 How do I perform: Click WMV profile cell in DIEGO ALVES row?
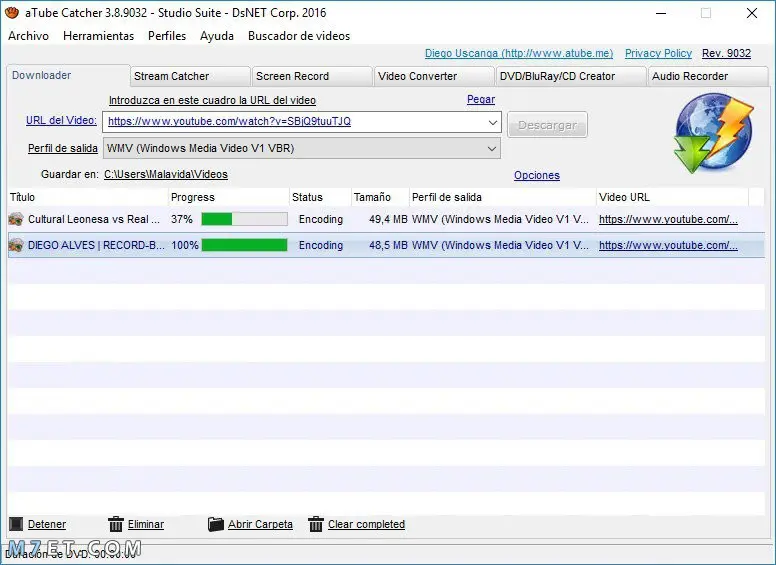500,245
